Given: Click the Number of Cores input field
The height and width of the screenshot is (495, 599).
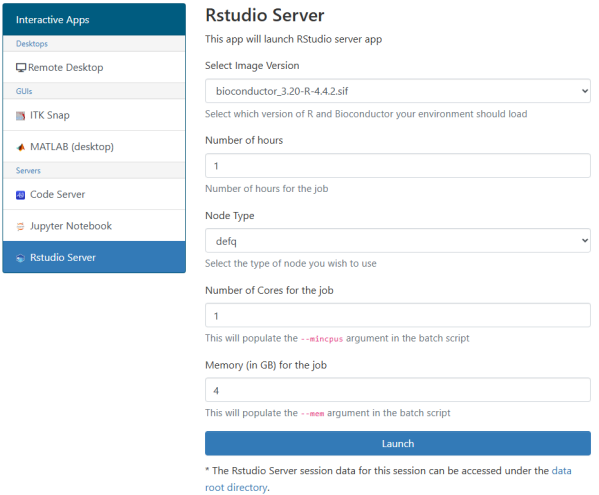Looking at the screenshot, I should pos(398,315).
